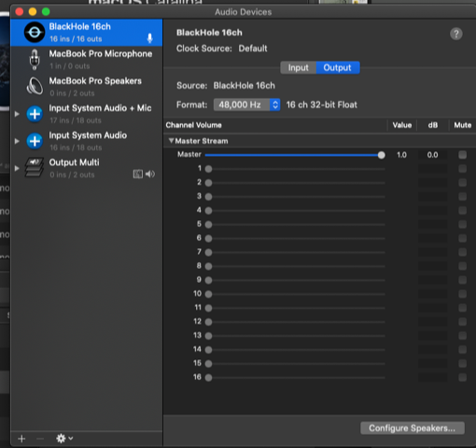
Task: Toggle mute checkbox for channel 5
Action: [463, 224]
